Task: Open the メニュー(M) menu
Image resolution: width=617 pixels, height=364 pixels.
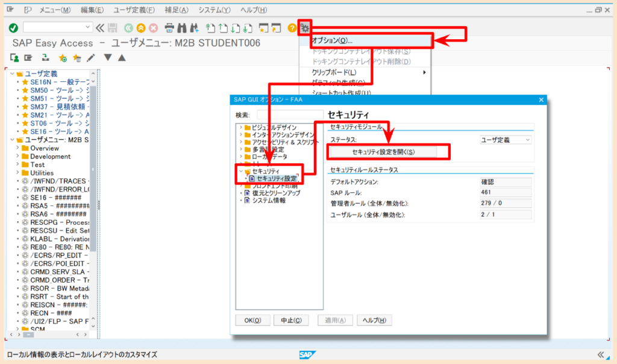Action: 55,10
